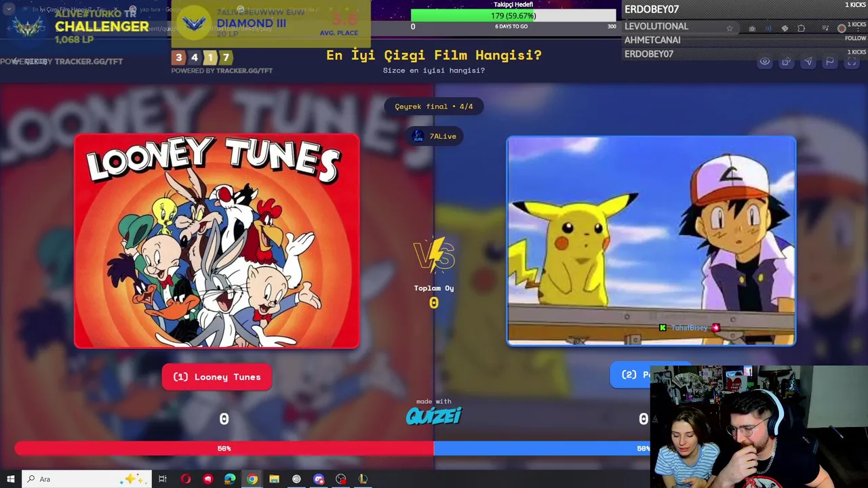Click the blue 50% vote bar
The image size is (868, 488).
(x=542, y=448)
